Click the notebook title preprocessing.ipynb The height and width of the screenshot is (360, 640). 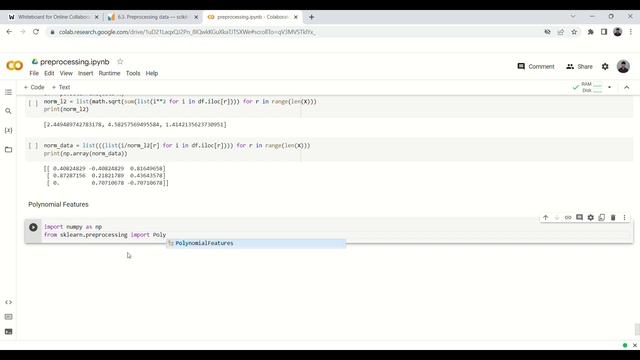pos(75,62)
